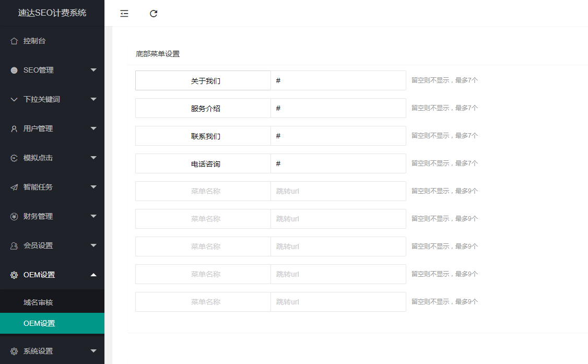Select the highlighted OEM设置 submenu item
The width and height of the screenshot is (588, 364).
[39, 323]
